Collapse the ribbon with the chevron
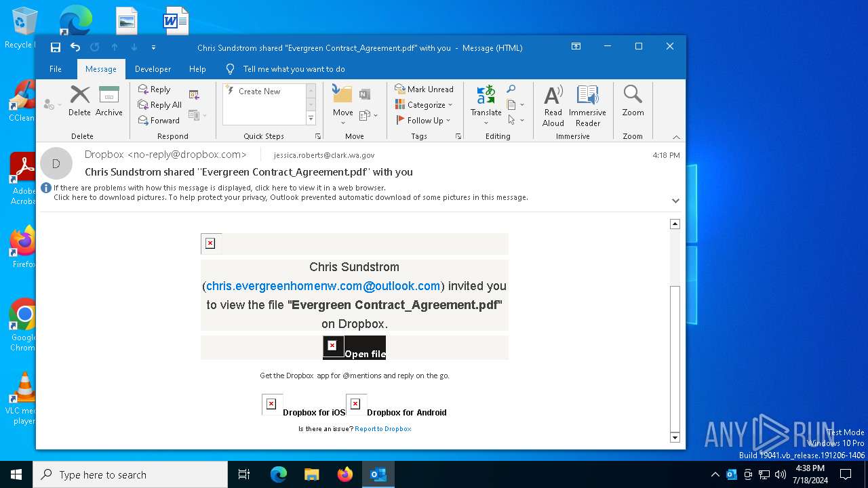Screen dimensions: 868x488 pyautogui.click(x=676, y=137)
